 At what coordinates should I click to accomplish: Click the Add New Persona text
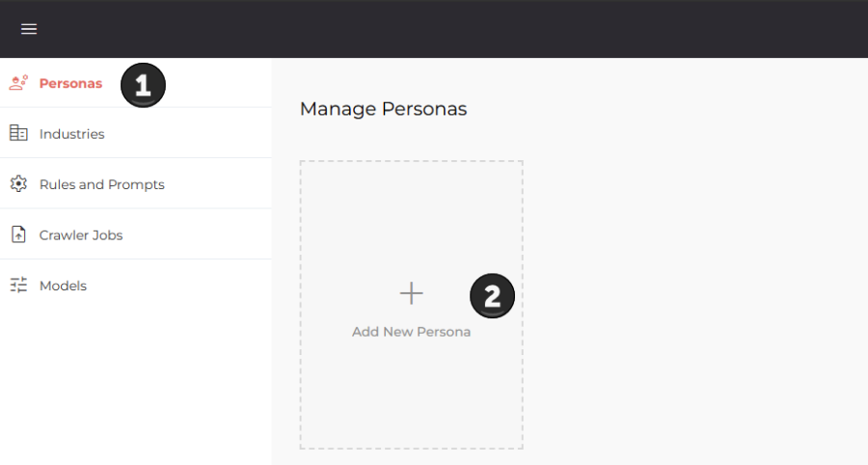[411, 332]
